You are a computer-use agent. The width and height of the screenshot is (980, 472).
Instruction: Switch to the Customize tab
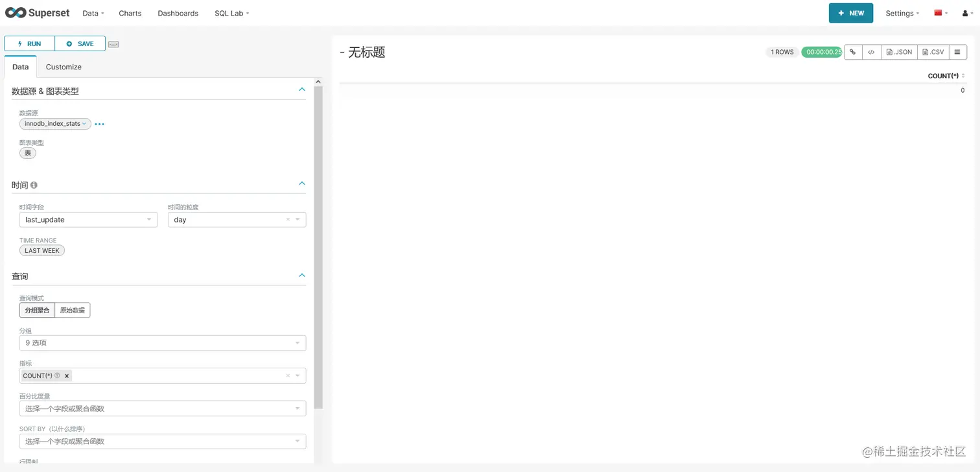coord(63,67)
